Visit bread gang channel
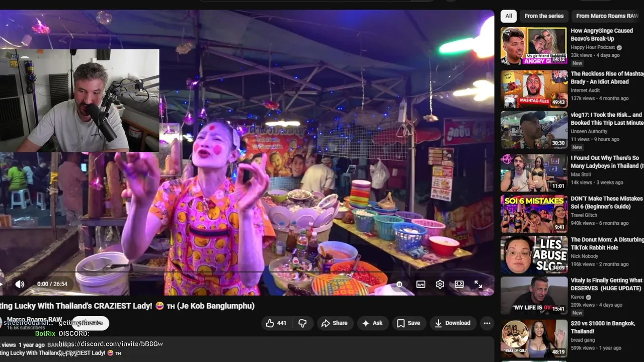The width and height of the screenshot is (644, 362). 583,340
